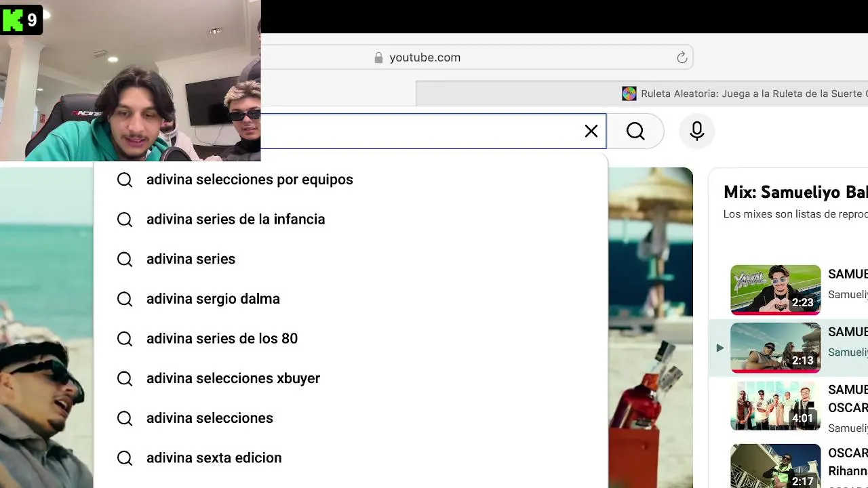Click the Kick logo on the webcam overlay
The width and height of the screenshot is (868, 488).
tap(13, 20)
